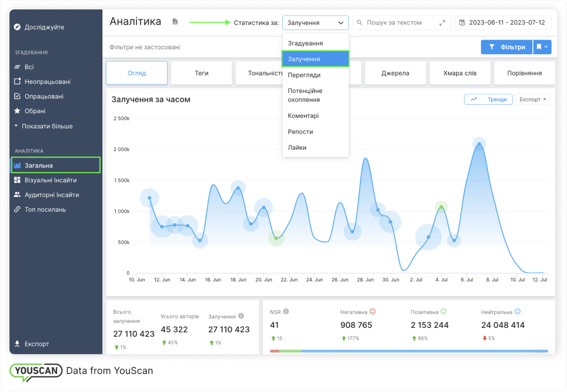Open Топ посилань link icon item

tap(45, 210)
